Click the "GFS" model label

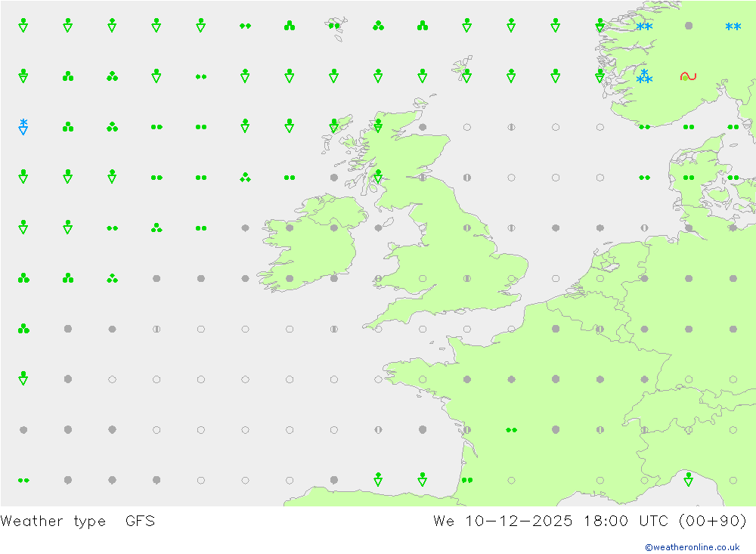point(141,521)
